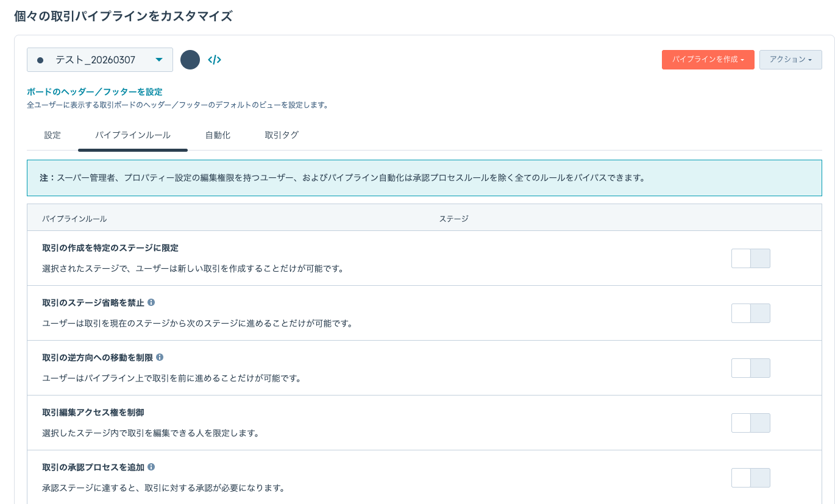Viewport: 835px width, 504px height.
Task: Click the code embed icon next to pipeline
Action: click(x=215, y=60)
